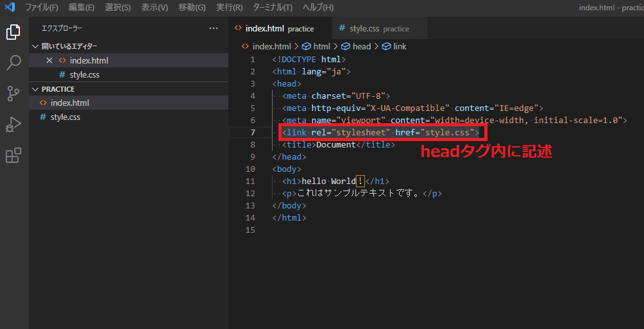This screenshot has width=644, height=329.
Task: Open the Explorer view in activity bar
Action: coord(13,32)
